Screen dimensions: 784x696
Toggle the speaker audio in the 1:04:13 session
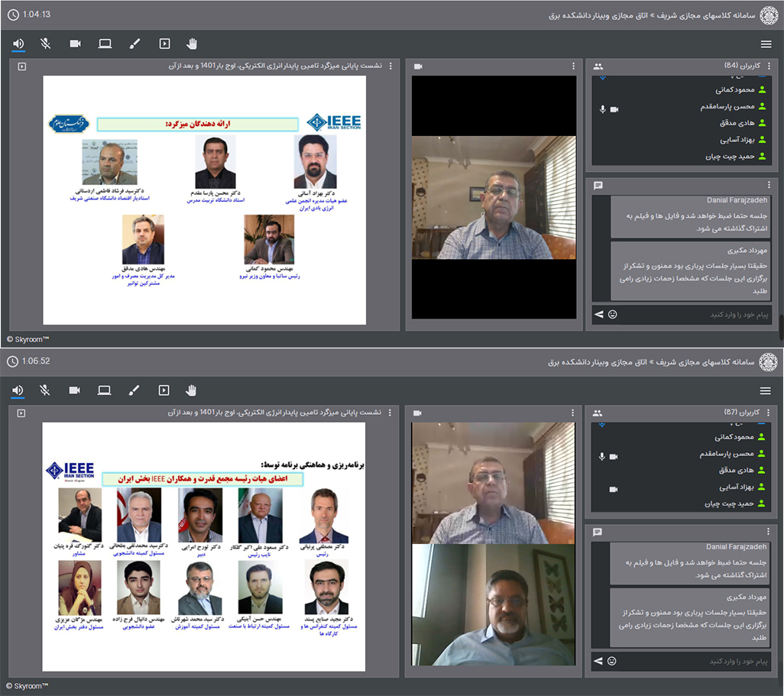coord(18,44)
